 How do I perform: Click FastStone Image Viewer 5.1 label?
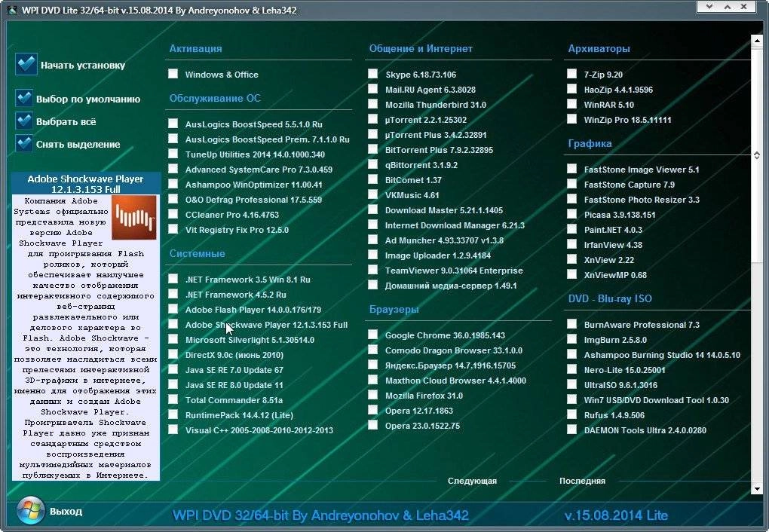coord(642,170)
